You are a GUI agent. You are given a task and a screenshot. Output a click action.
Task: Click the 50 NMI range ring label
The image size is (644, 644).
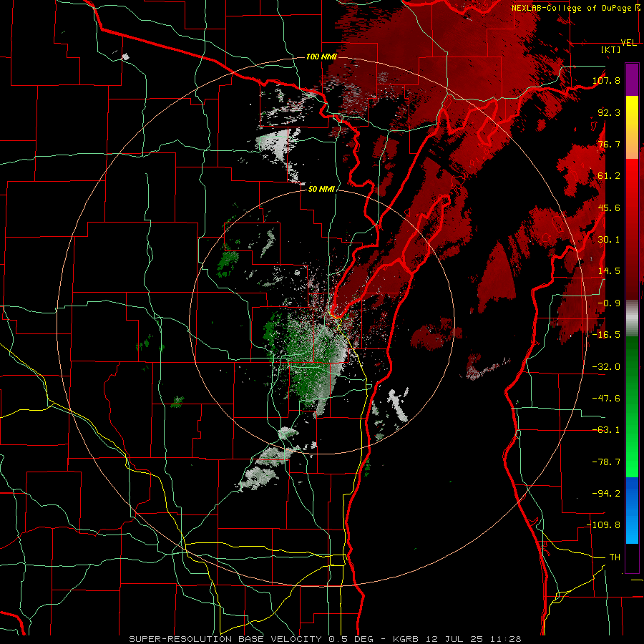(x=321, y=190)
